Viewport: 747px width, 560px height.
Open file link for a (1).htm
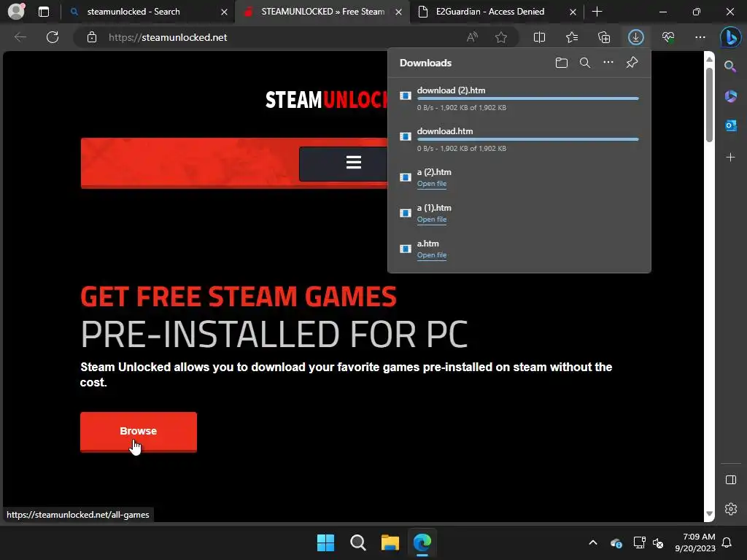point(432,219)
